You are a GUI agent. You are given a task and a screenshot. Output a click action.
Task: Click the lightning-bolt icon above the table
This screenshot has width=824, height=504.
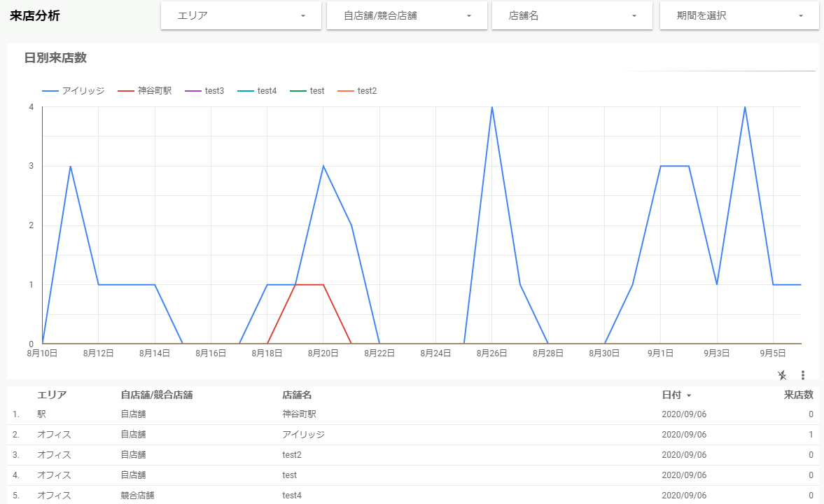tap(782, 374)
